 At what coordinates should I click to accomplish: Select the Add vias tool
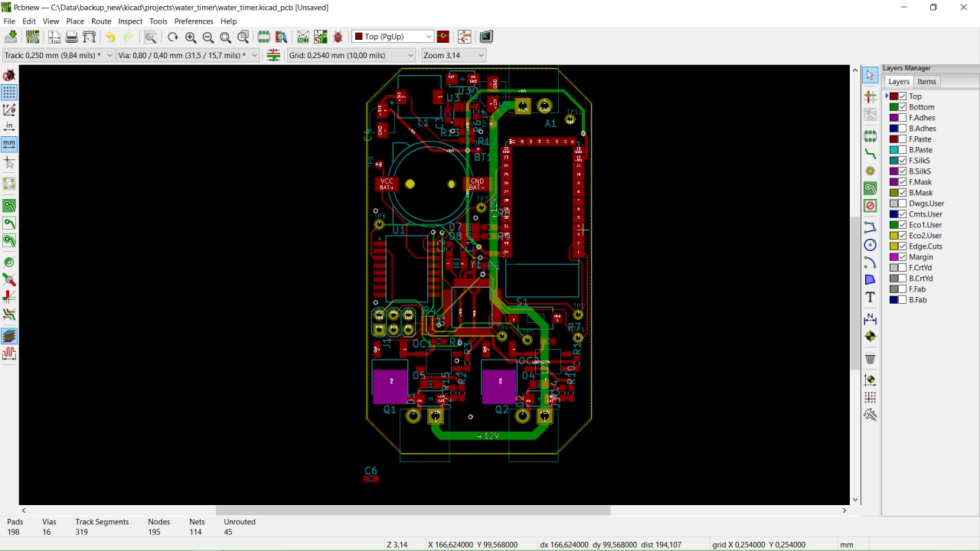tap(870, 171)
